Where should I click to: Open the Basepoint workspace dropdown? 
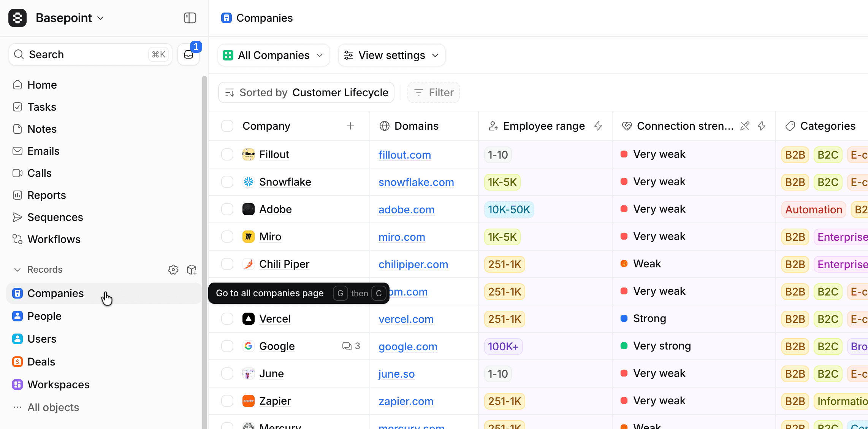(x=70, y=18)
